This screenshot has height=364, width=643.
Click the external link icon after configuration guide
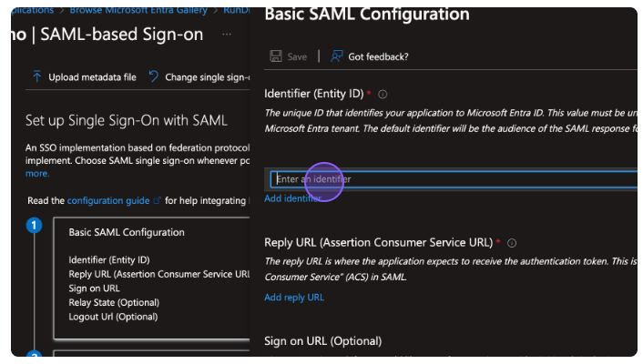pos(157,200)
